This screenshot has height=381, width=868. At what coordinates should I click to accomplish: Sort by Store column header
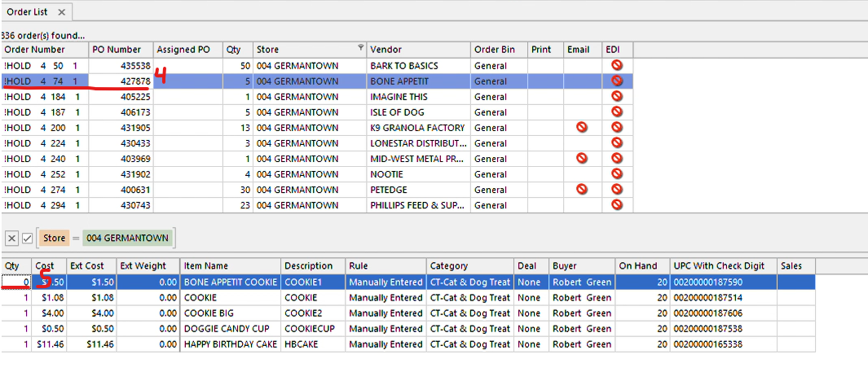coord(310,50)
